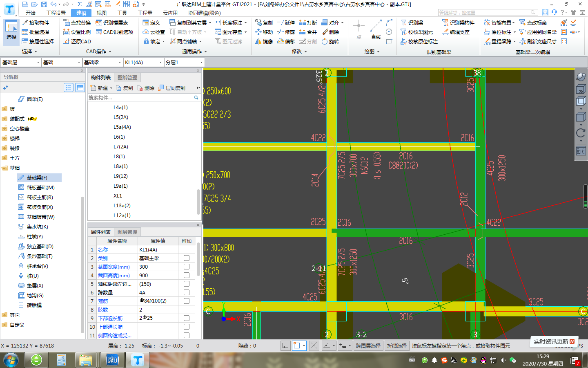Image resolution: width=588 pixels, height=368 pixels.
Task: Switch to 图层管理 tab
Action: point(127,232)
